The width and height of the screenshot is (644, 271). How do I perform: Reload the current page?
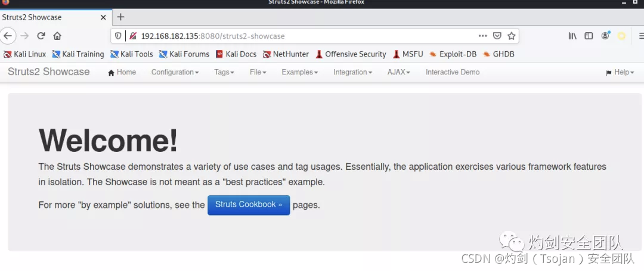point(41,36)
